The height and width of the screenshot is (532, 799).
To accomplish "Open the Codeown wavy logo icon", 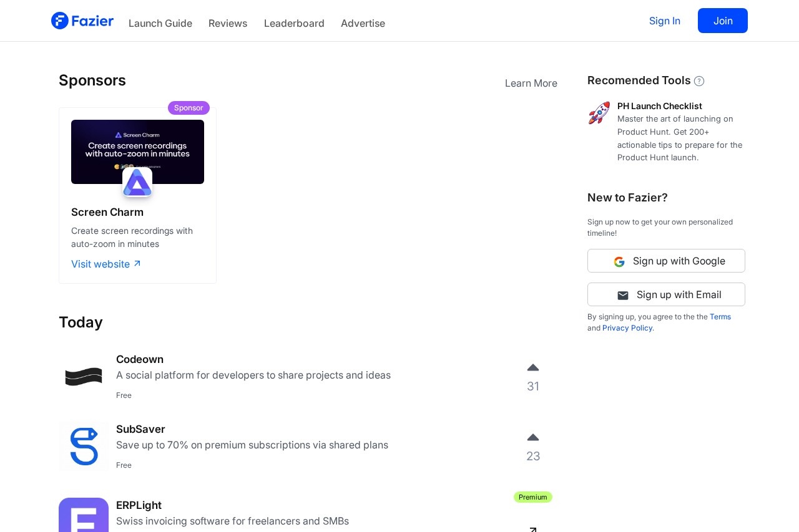I will click(x=84, y=377).
